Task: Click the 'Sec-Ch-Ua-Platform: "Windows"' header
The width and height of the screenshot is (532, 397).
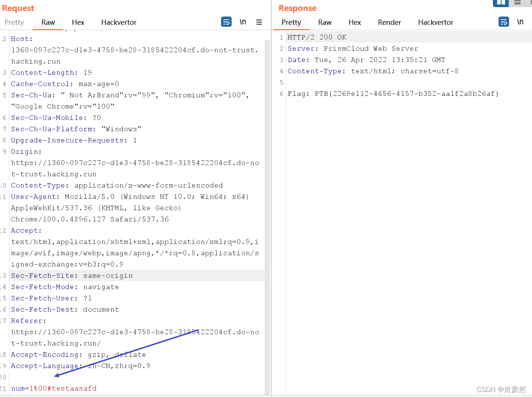Action: pos(76,129)
